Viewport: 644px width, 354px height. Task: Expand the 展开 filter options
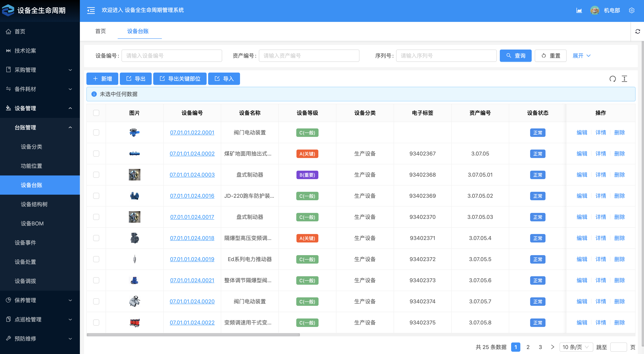tap(581, 55)
